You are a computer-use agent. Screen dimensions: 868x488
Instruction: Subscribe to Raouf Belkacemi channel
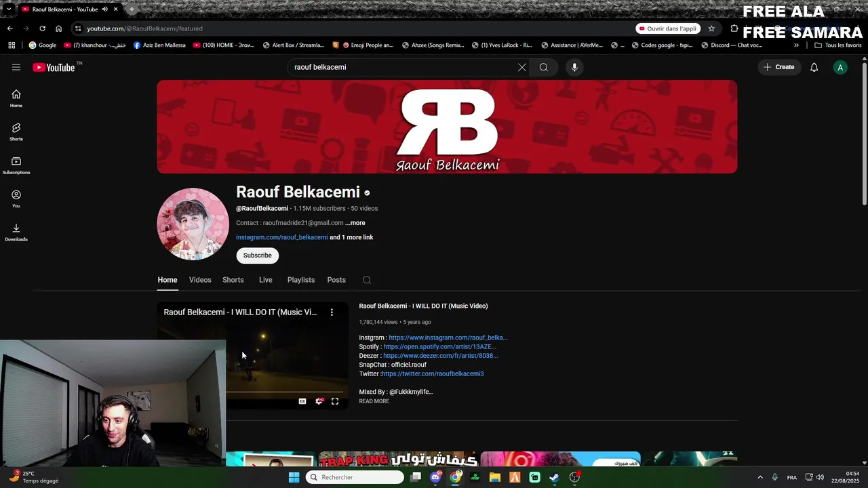point(258,256)
